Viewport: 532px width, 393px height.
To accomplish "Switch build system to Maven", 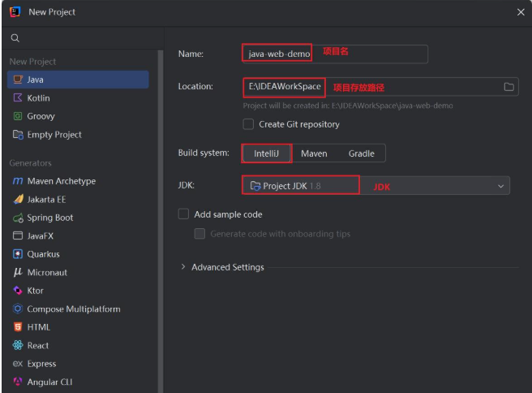I will 314,153.
